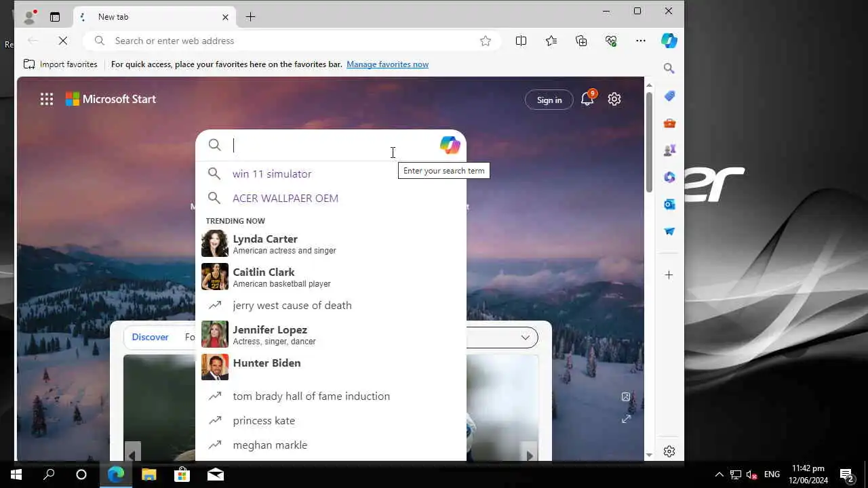Open a new tab with plus button
The image size is (868, 488).
coord(250,17)
